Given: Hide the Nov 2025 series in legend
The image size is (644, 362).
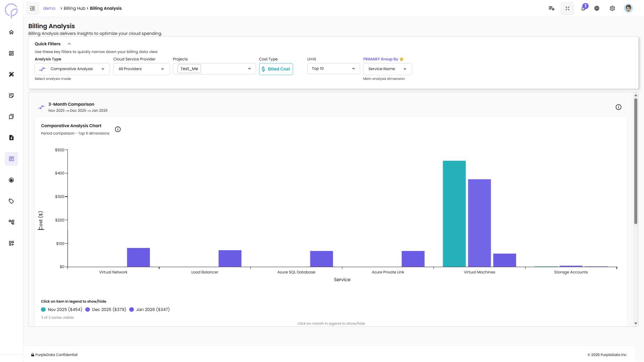Looking at the screenshot, I should (x=61, y=310).
